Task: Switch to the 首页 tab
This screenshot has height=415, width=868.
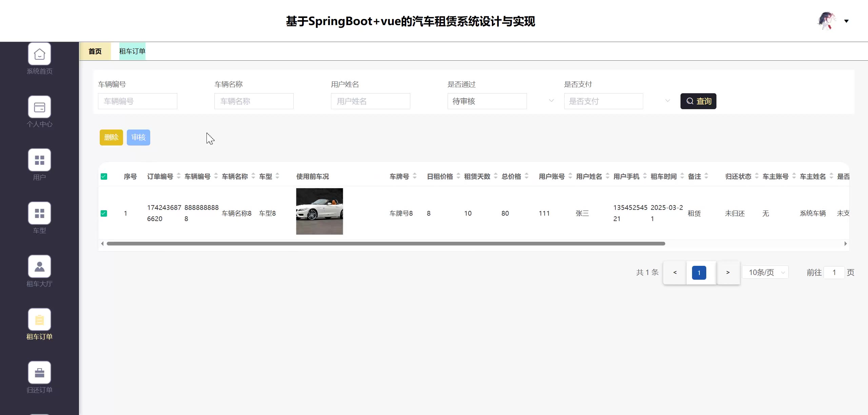Action: [x=95, y=52]
